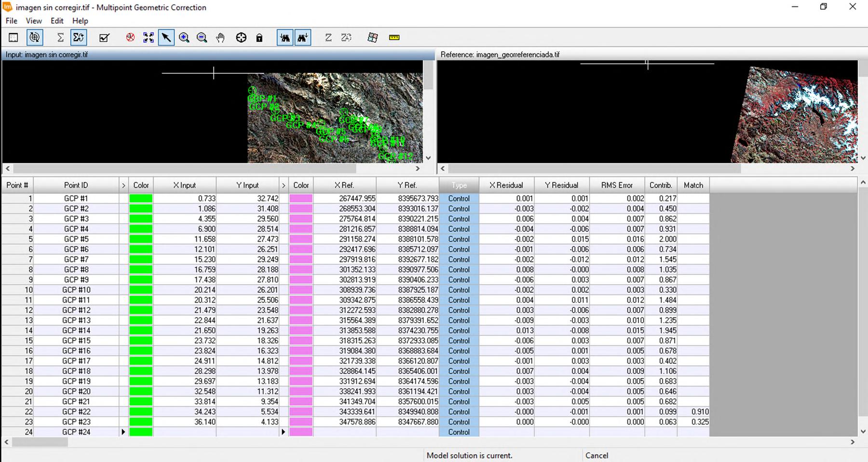Click the yellow ruler measure icon
868x462 pixels.
[x=394, y=38]
